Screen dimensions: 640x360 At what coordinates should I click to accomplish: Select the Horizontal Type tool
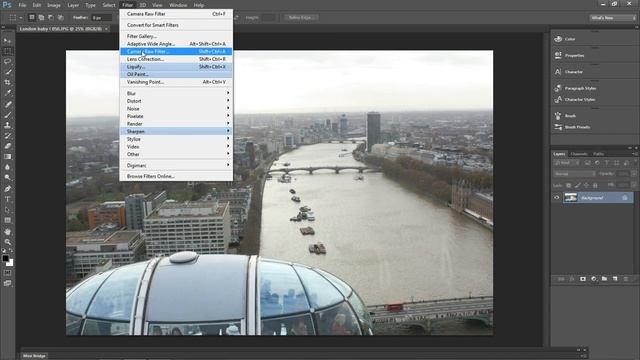[7, 199]
